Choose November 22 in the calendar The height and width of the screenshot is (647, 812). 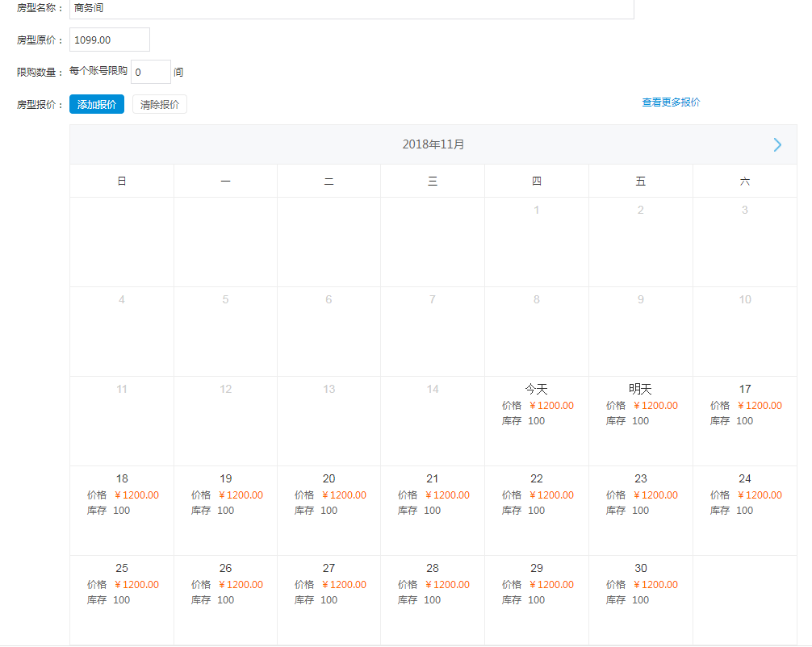537,509
